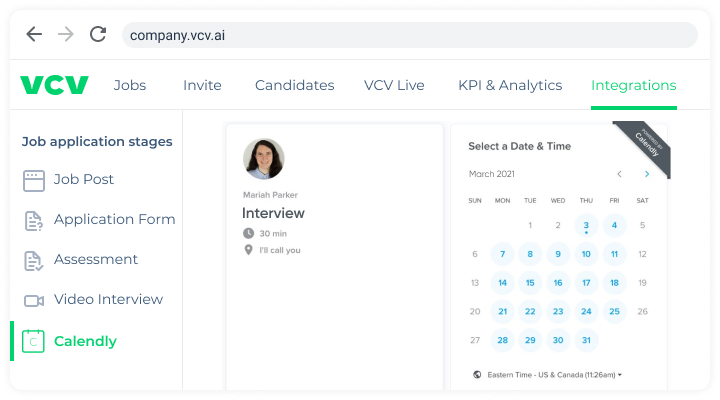Select March 3 on the calendar
This screenshot has width=720, height=400.
586,226
